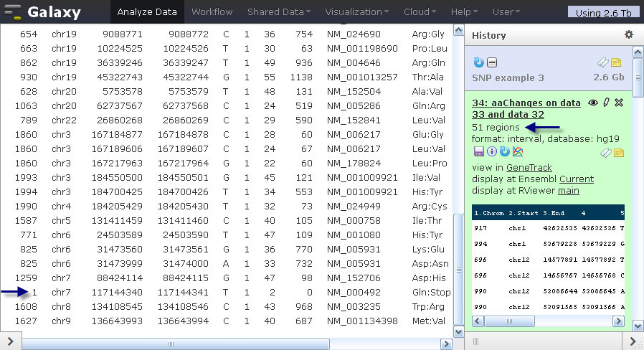Viewport: 644px width, 350px height.
Task: Refresh the history using the blue refresh icon
Action: [478, 62]
